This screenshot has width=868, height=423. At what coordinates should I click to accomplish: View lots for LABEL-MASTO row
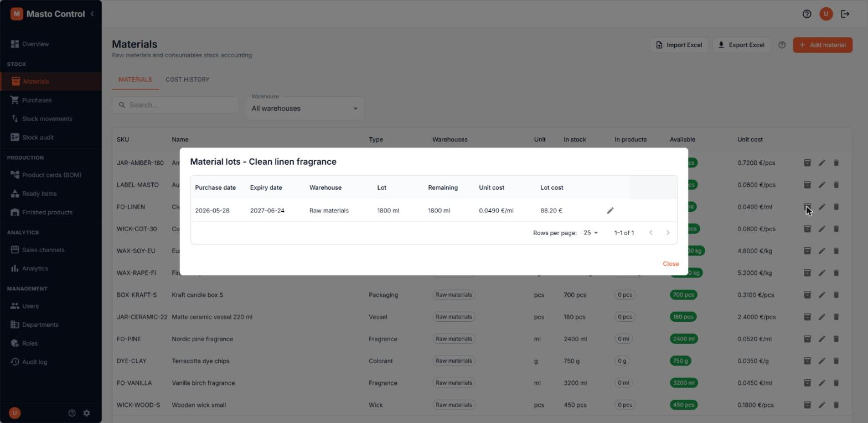[x=807, y=185]
